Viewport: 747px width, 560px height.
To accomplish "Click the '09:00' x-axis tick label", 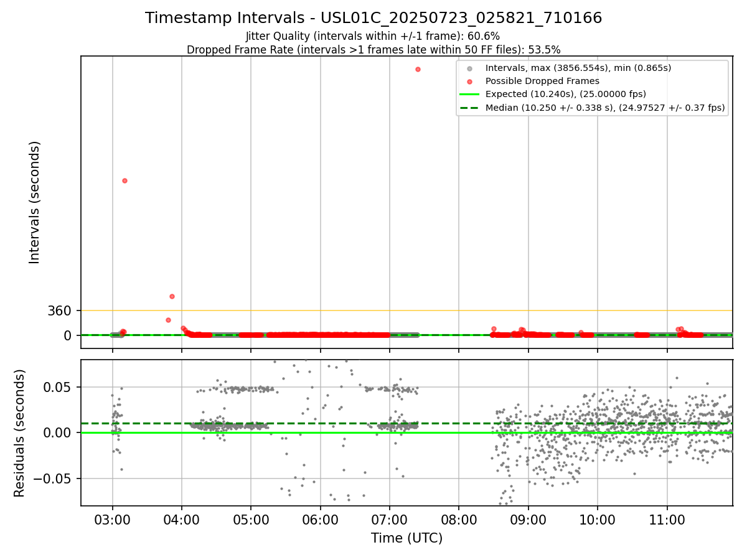I will click(x=529, y=520).
